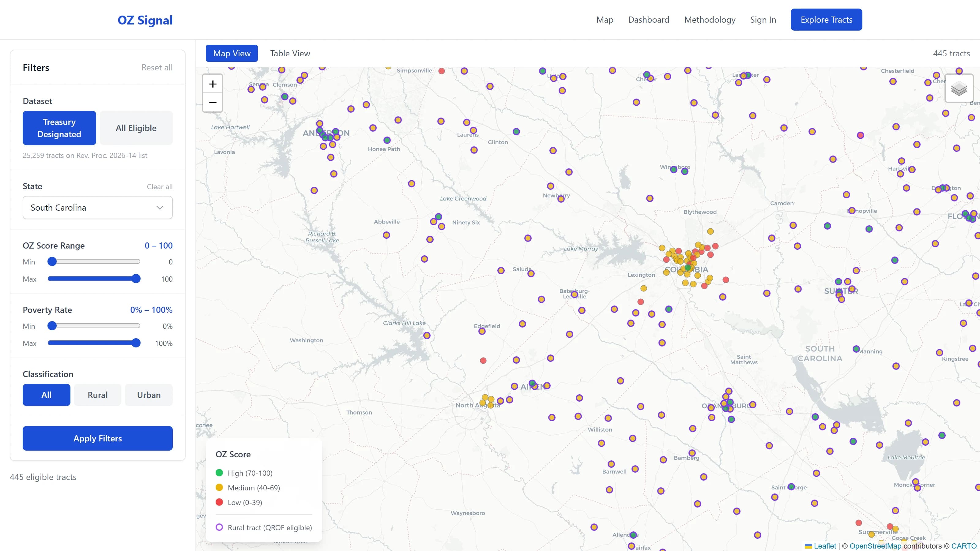This screenshot has height=551, width=980.
Task: Open the State selection box
Action: tap(97, 208)
